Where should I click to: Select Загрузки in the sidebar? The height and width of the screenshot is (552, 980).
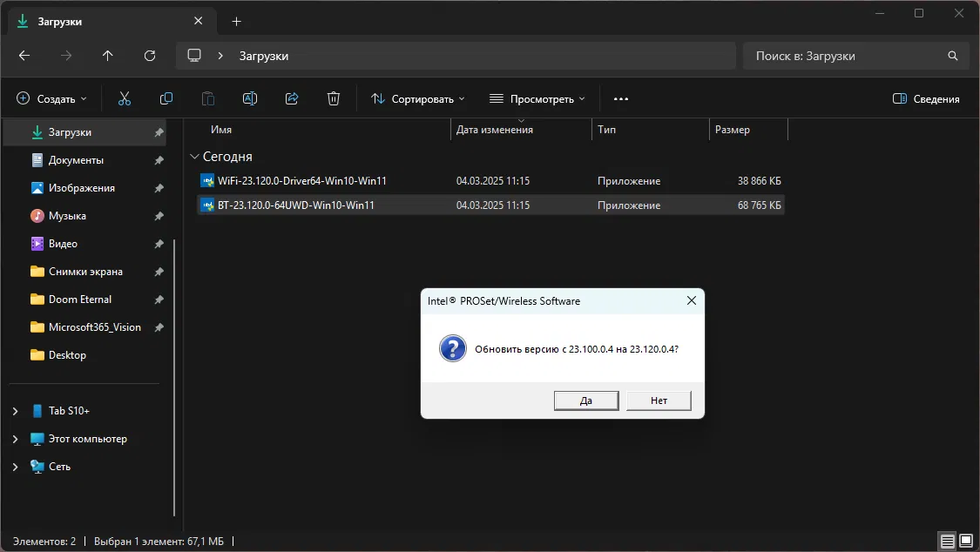pos(84,132)
